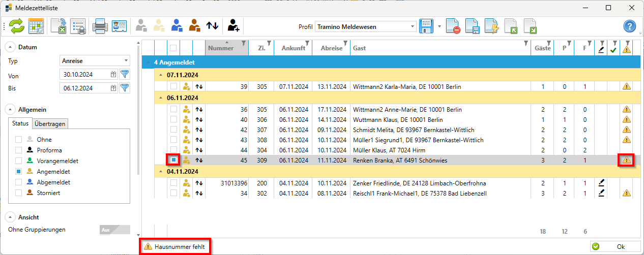Select all rows via header checkbox
Image resolution: width=644 pixels, height=255 pixels.
click(173, 48)
